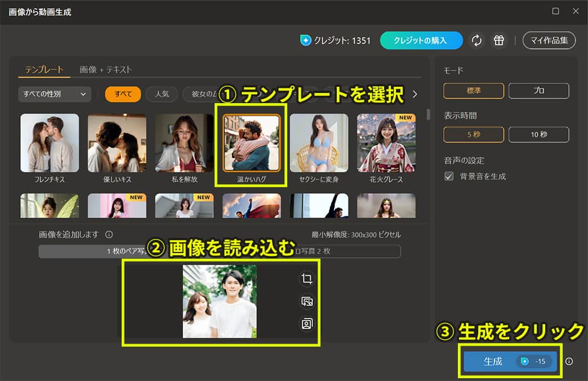The width and height of the screenshot is (588, 381).
Task: Click the credit icon next to クレジット: 1351
Action: [x=305, y=40]
